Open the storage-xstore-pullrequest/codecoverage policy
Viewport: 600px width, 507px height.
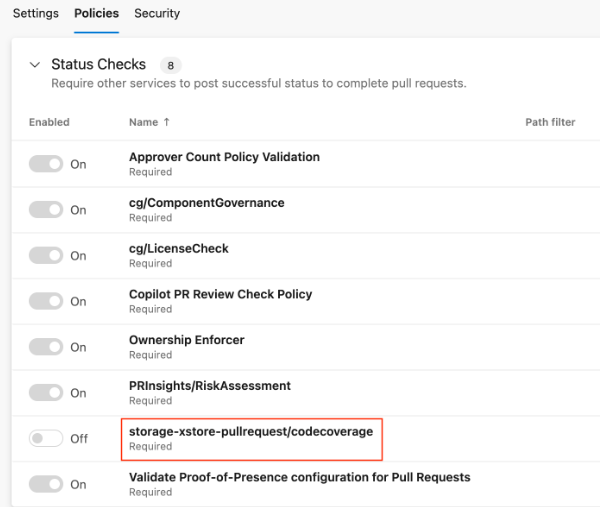pyautogui.click(x=250, y=431)
